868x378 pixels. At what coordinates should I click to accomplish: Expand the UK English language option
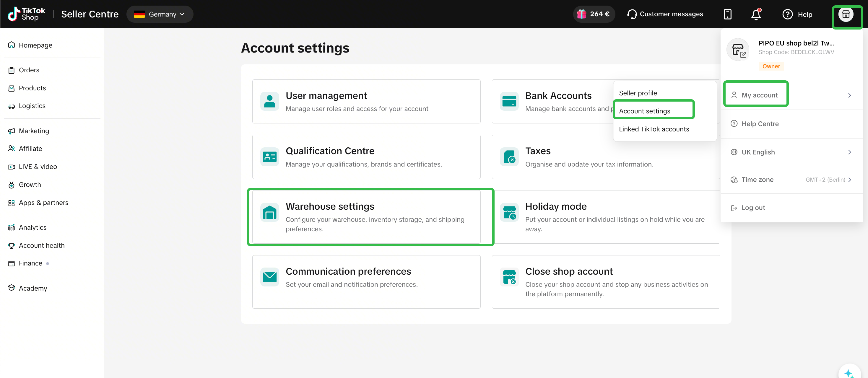(791, 152)
